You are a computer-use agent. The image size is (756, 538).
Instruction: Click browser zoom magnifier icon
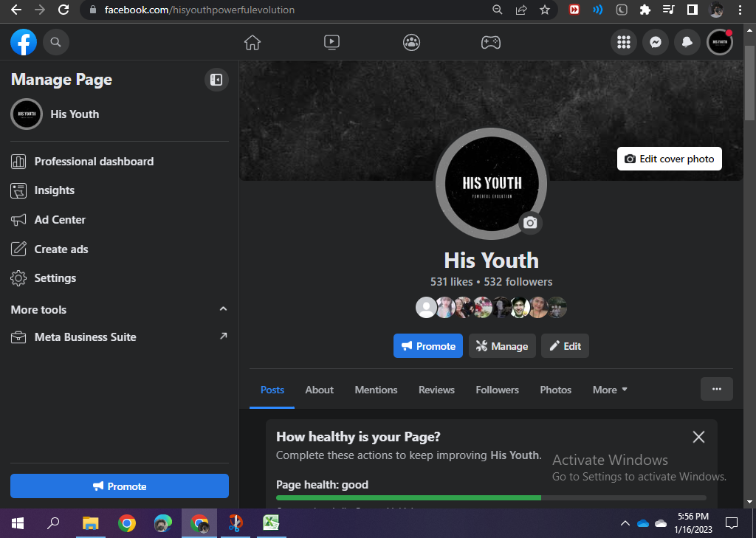[x=497, y=10]
